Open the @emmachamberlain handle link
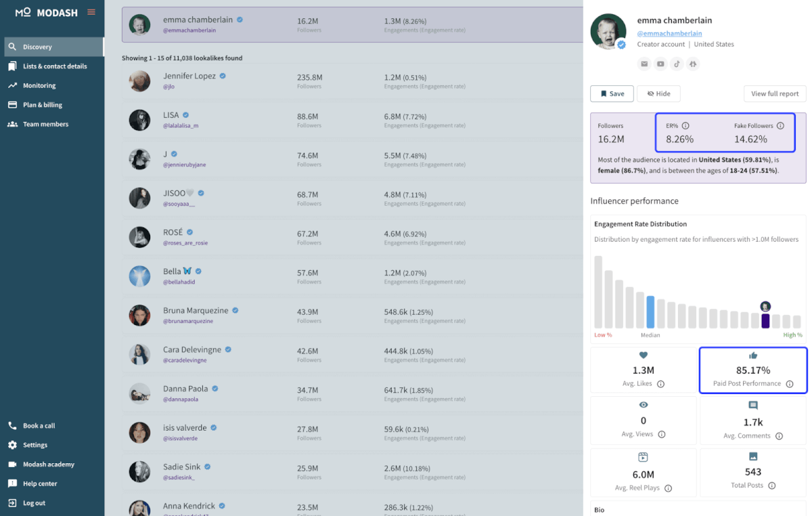Screen dimensions: 812x516 click(669, 33)
